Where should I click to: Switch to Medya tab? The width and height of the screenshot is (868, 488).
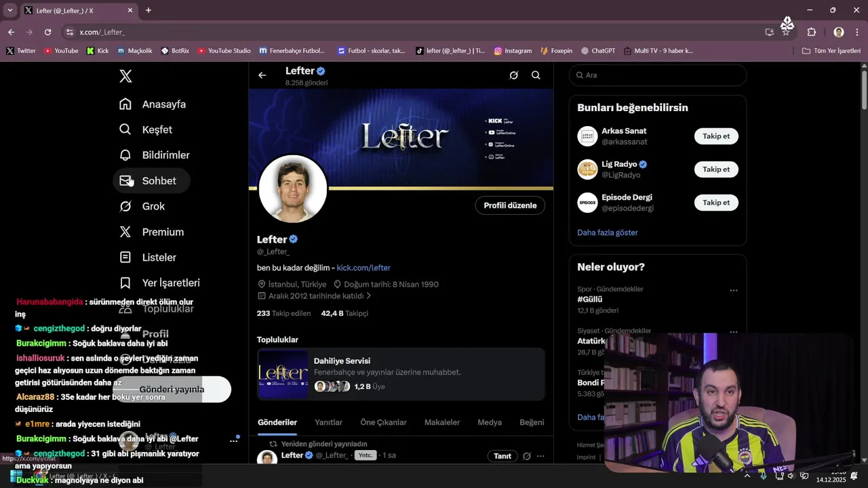490,422
